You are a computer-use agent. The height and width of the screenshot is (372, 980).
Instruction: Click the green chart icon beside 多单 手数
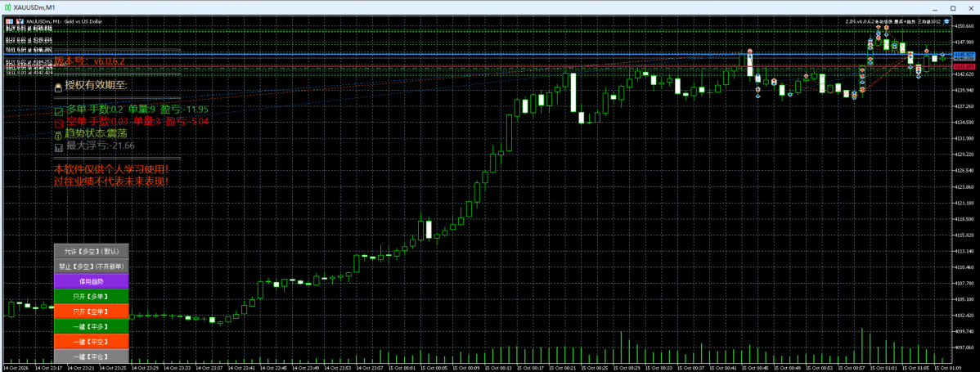point(59,111)
